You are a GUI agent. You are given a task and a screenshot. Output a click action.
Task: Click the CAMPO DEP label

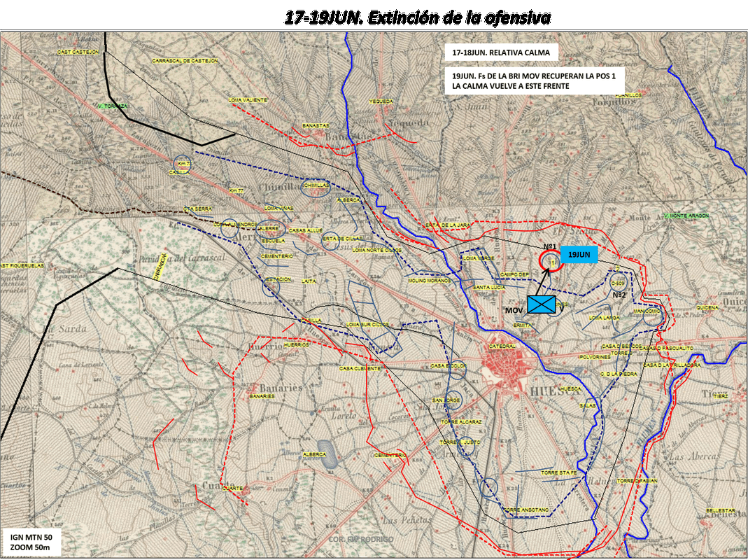point(514,274)
